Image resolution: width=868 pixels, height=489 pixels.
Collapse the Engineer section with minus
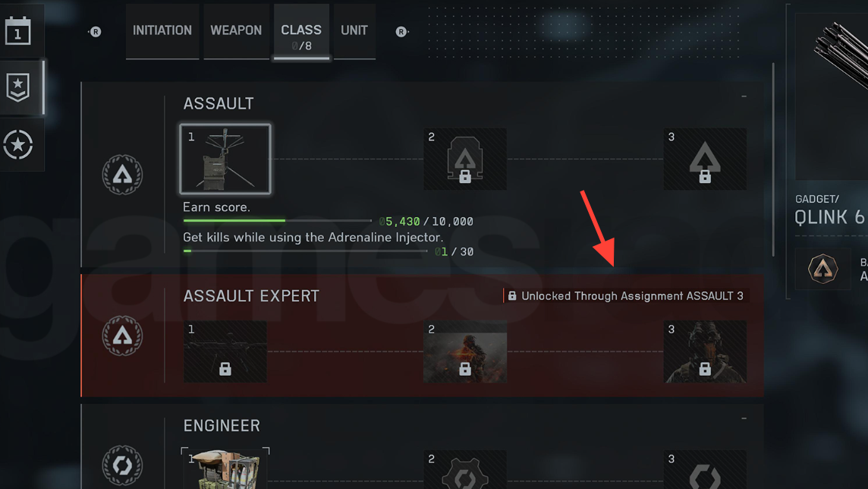pos(744,418)
